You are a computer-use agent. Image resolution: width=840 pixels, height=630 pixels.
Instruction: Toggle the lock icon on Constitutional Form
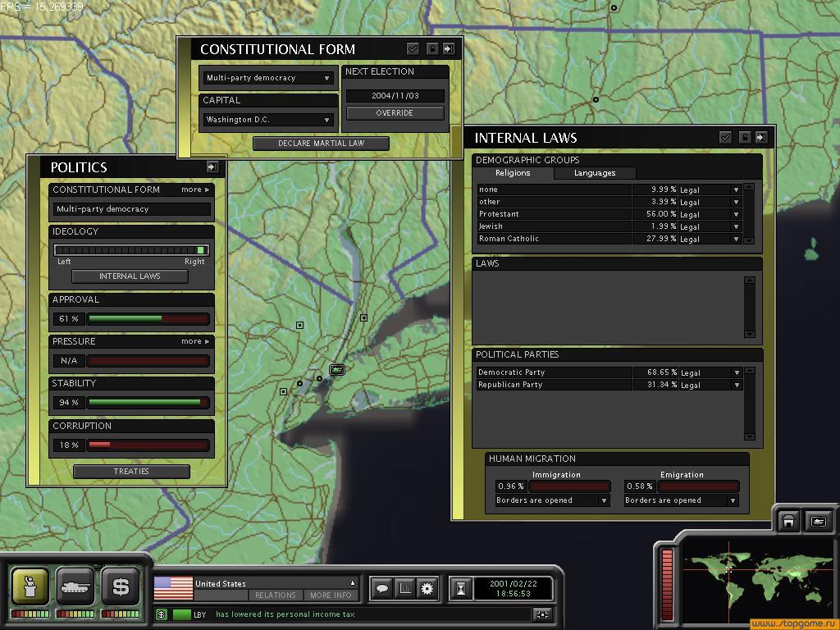[432, 49]
